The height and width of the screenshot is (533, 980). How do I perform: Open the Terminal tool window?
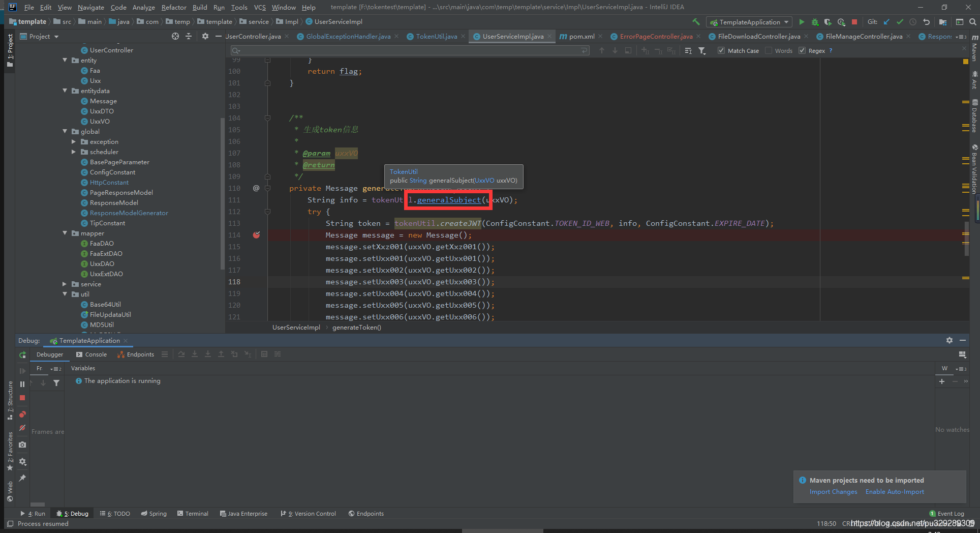[x=193, y=514]
